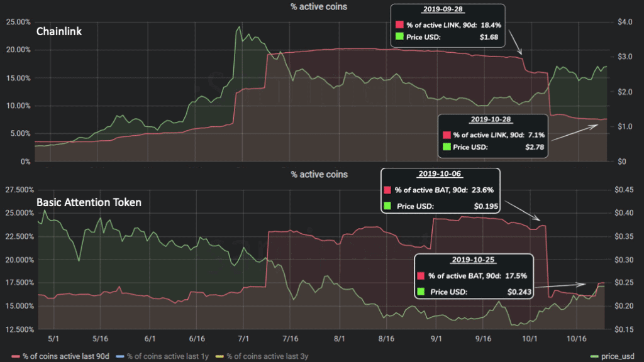Viewport: 644px width, 362px height.
Task: Click the 20.00% Chainlink y-axis label
Action: pos(18,50)
